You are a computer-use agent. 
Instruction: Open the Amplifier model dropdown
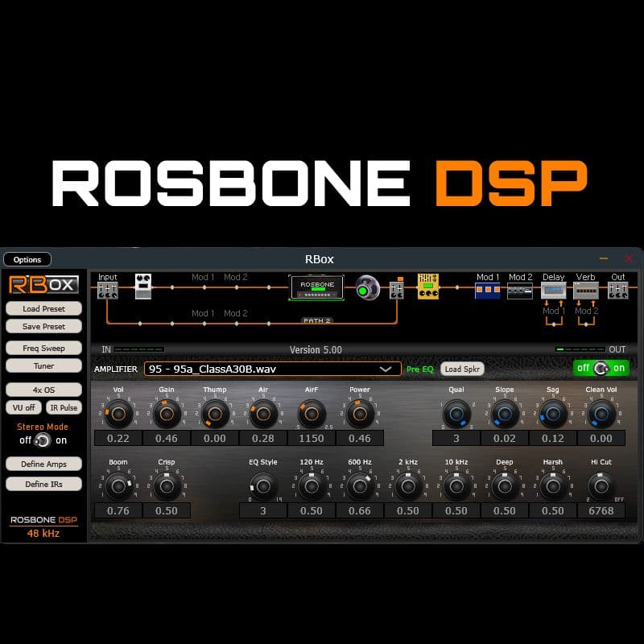[272, 369]
